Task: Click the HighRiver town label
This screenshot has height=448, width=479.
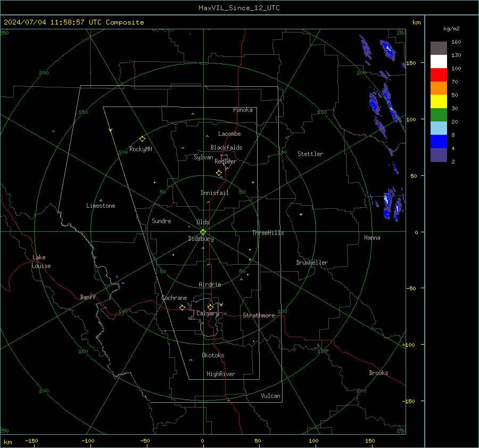Action: click(221, 374)
